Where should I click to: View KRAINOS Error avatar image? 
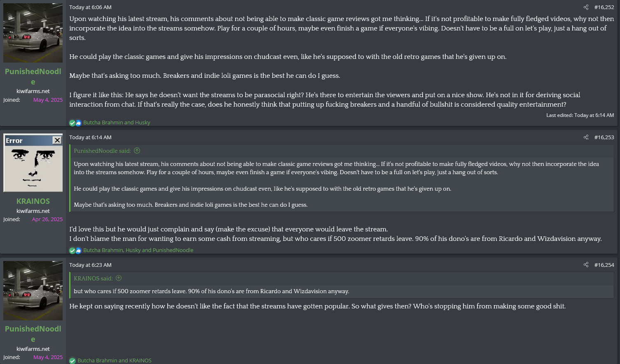(x=33, y=163)
